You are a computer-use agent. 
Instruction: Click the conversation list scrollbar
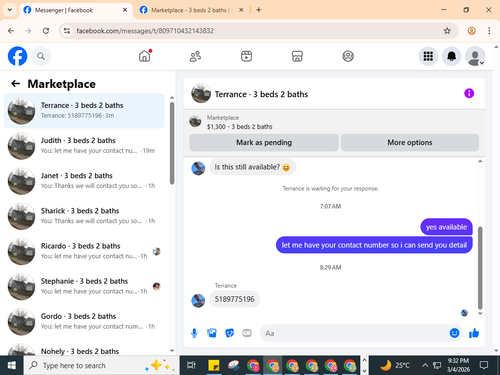[x=172, y=143]
